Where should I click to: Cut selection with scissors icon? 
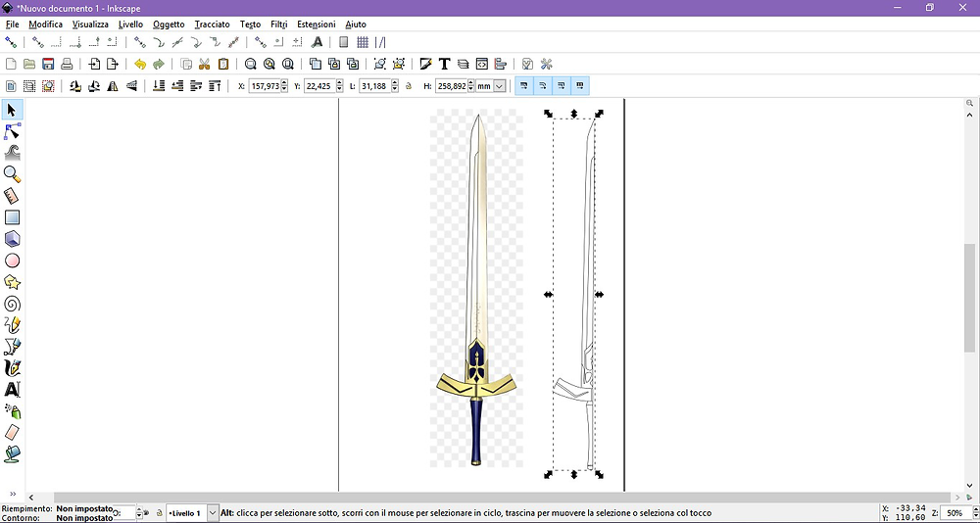point(205,64)
